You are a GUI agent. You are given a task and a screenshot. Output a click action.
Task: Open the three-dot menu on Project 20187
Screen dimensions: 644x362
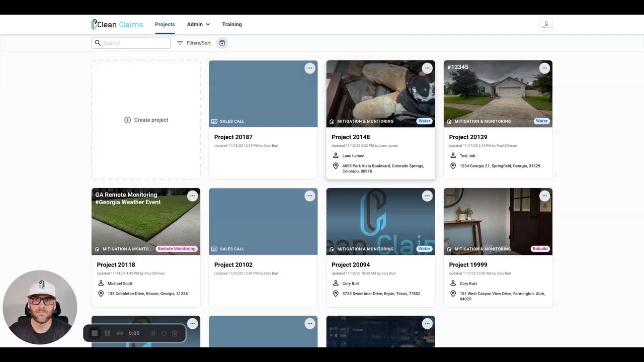[x=310, y=68]
